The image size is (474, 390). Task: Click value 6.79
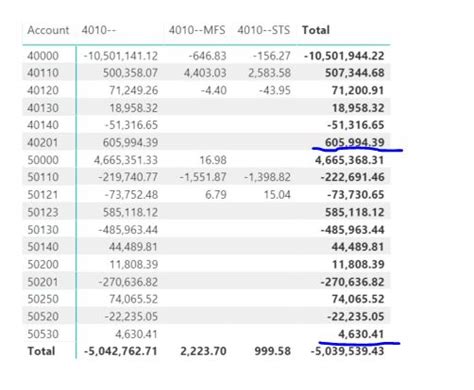coord(216,195)
